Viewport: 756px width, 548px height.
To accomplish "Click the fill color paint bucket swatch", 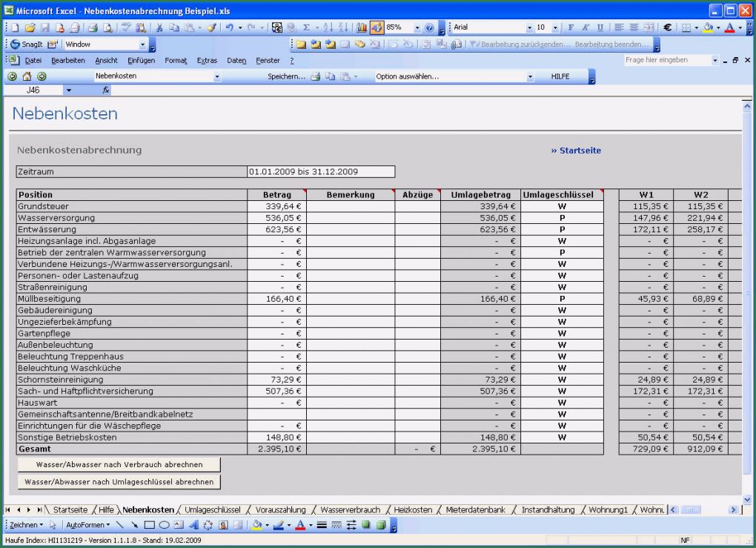I will coord(709,27).
